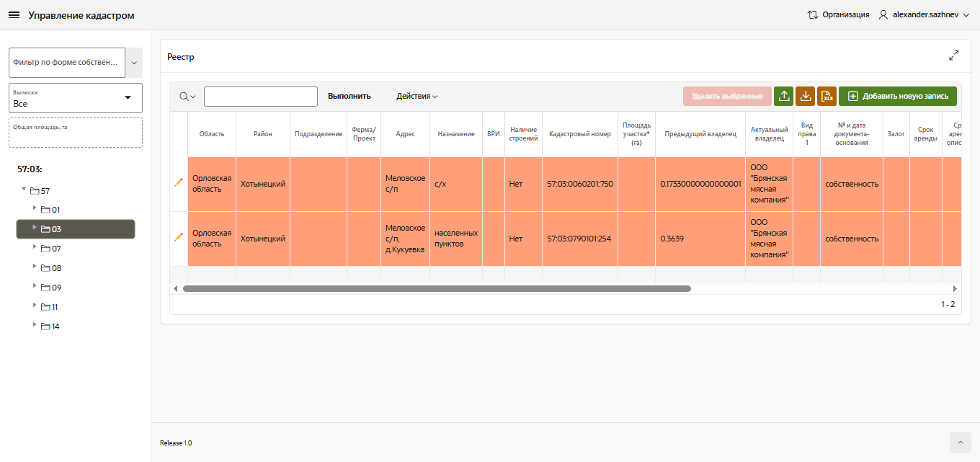
Task: Collapse the 57 root folder node
Action: coord(24,190)
